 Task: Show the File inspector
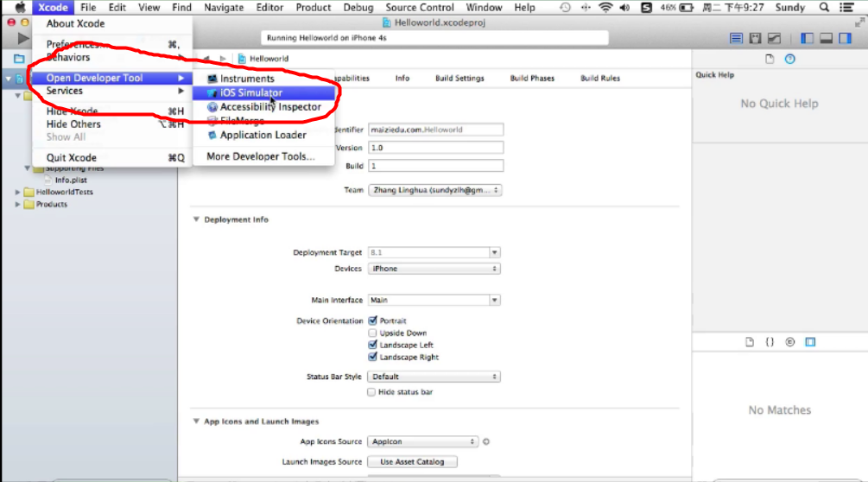(x=770, y=59)
